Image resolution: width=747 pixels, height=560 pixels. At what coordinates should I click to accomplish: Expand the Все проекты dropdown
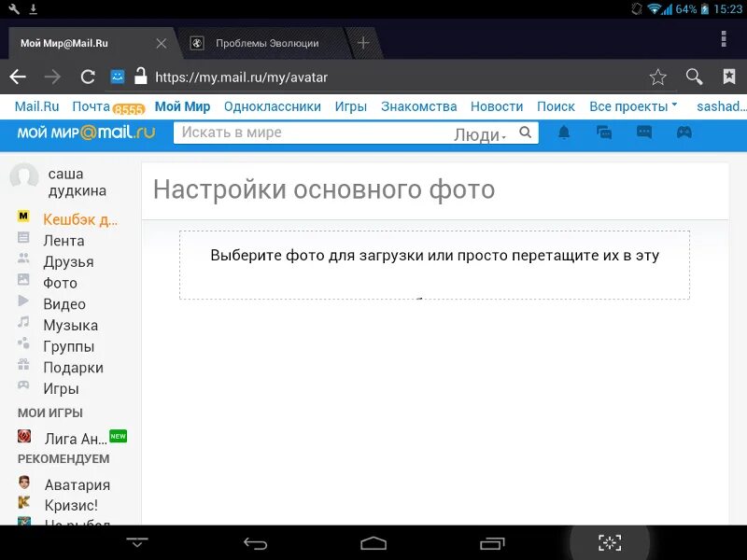click(633, 106)
